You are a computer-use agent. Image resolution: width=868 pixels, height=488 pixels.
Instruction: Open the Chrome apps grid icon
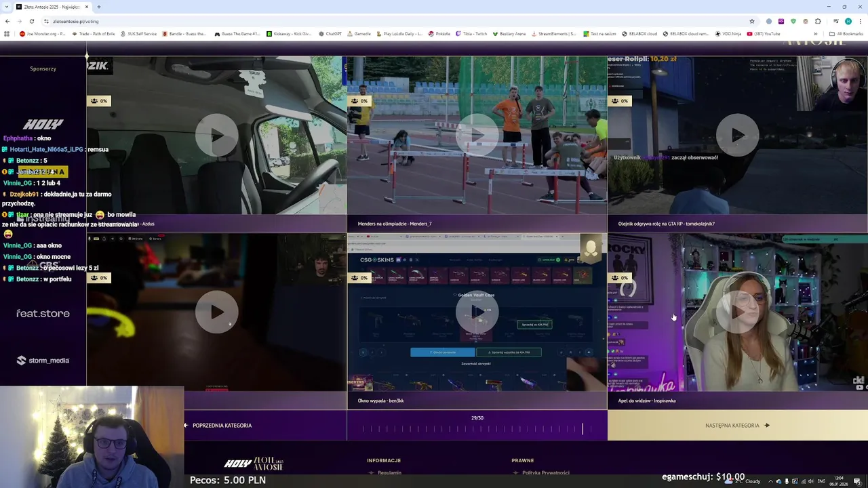(7, 34)
